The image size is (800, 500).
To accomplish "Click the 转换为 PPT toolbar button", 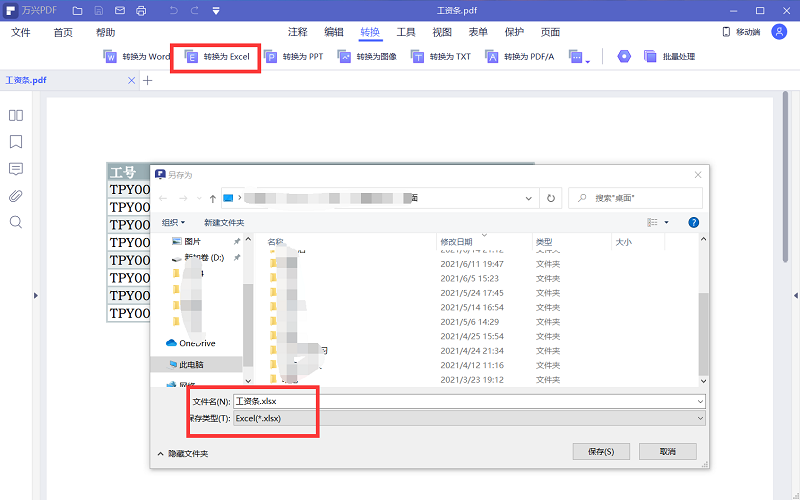I will tap(294, 57).
